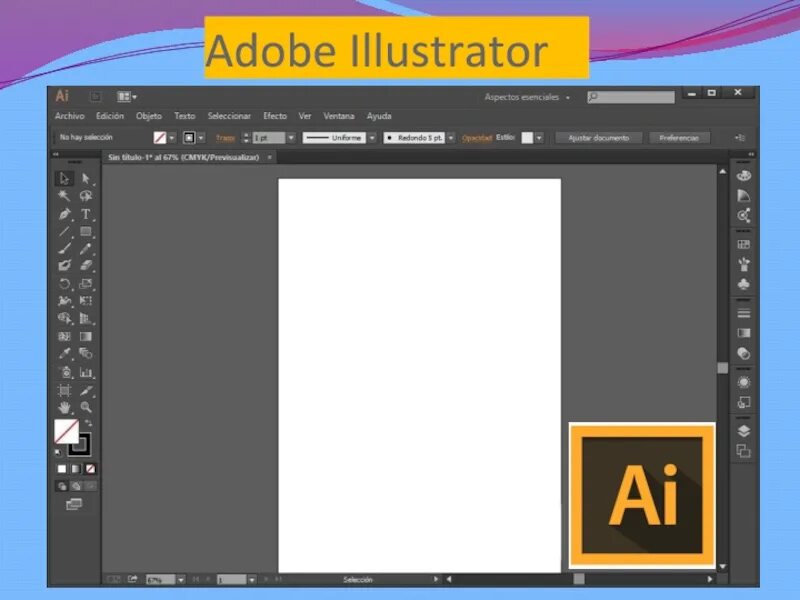Screen dimensions: 800x600
Task: Open Uniform width profile dropdown
Action: point(372,138)
